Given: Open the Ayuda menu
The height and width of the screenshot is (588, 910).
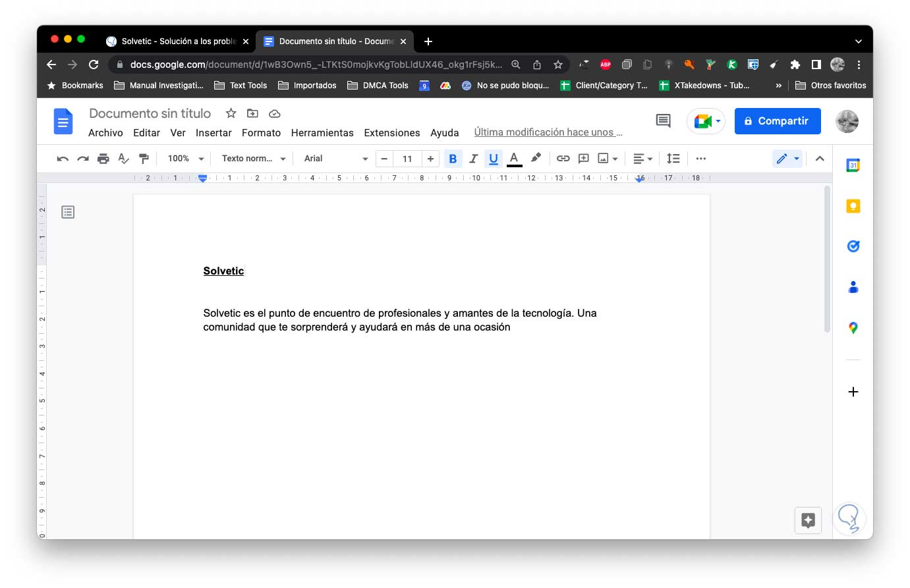Looking at the screenshot, I should (x=445, y=133).
